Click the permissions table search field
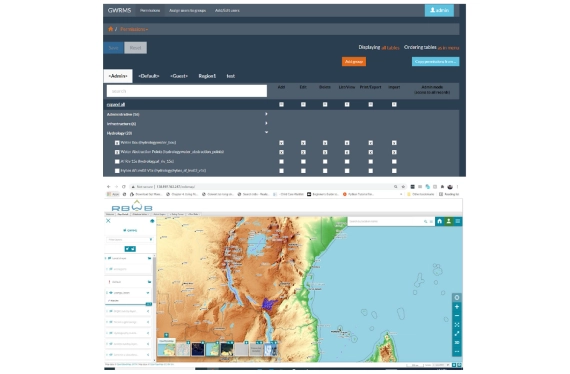The width and height of the screenshot is (570, 374). [186, 91]
